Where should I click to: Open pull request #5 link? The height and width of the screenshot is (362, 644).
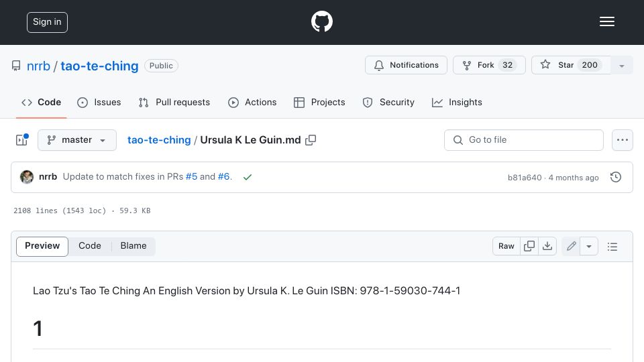[x=191, y=176]
